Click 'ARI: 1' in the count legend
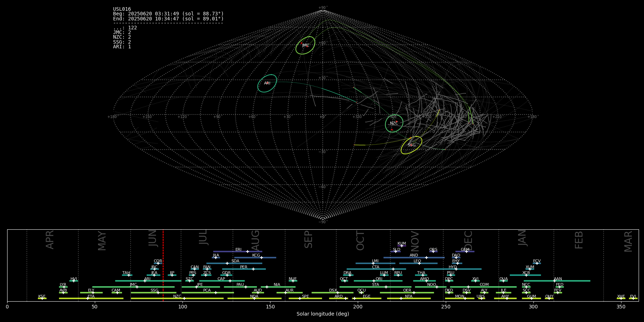Viewport: 644px width, 322px height. click(x=122, y=47)
